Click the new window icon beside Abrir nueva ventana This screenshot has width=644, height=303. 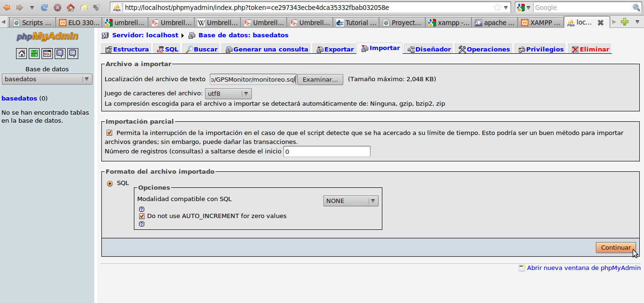pyautogui.click(x=522, y=268)
